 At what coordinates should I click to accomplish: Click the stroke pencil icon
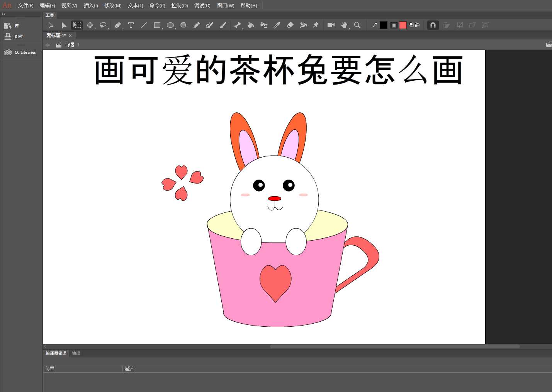click(375, 25)
